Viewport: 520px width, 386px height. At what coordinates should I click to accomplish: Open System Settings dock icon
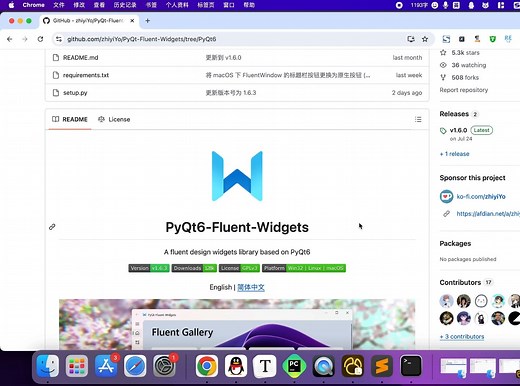[164, 366]
